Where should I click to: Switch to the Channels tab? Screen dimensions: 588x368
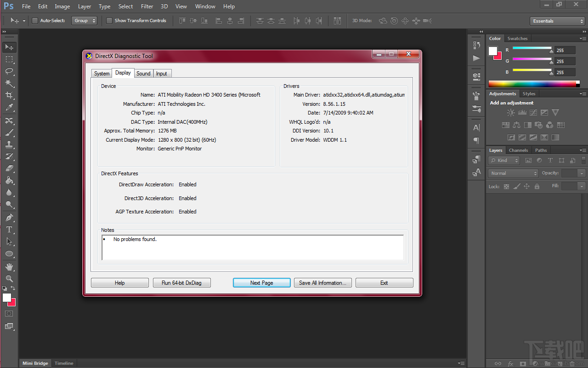518,150
